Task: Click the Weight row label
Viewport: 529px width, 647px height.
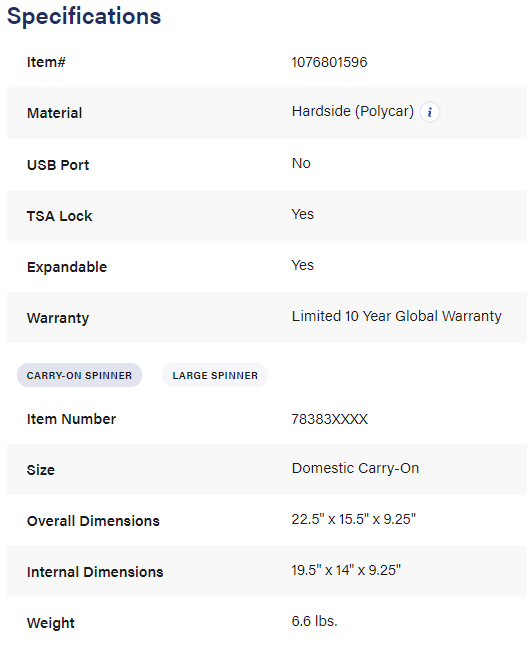Action: pyautogui.click(x=50, y=623)
